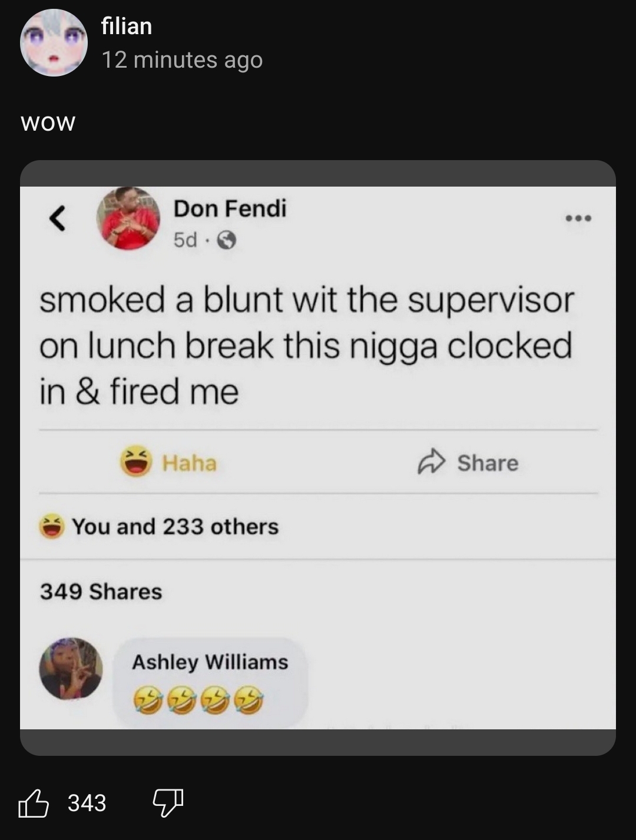
Task: View the 349 Shares list
Action: pyautogui.click(x=101, y=592)
